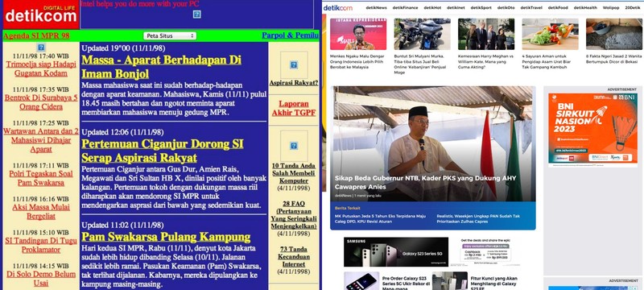Viewport: 644px width, 290px height.
Task: Open Parpol & Pemilu link
Action: 290,35
